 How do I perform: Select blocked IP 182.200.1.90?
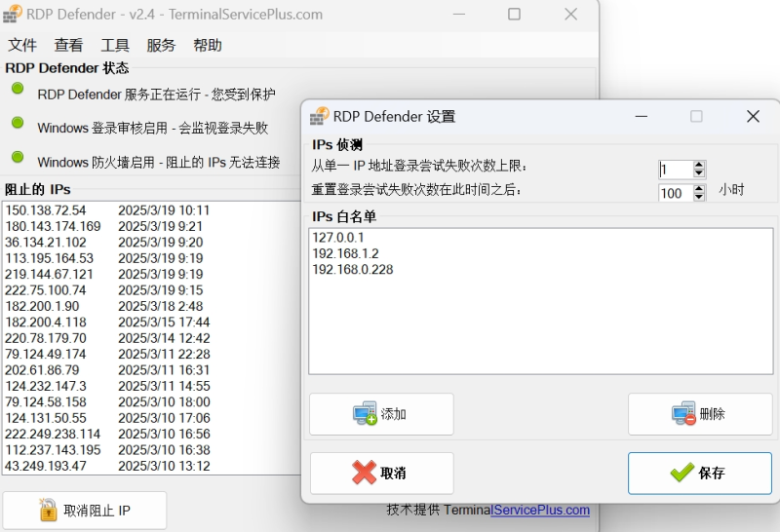pos(42,306)
